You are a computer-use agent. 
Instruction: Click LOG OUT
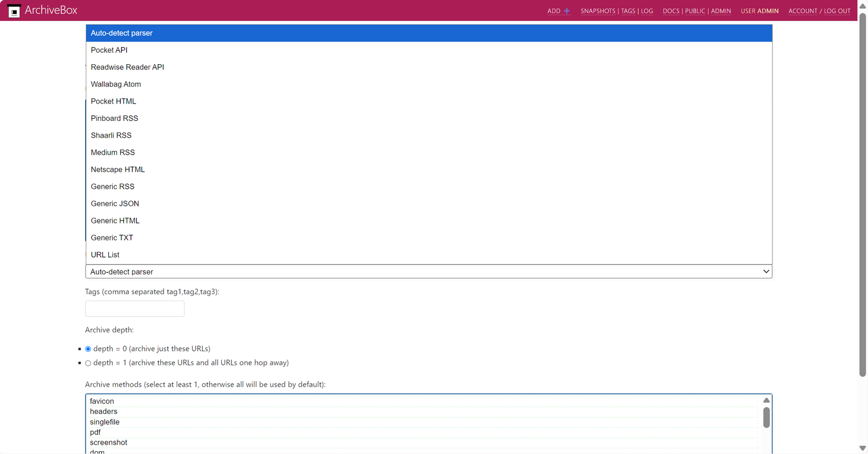tap(837, 11)
